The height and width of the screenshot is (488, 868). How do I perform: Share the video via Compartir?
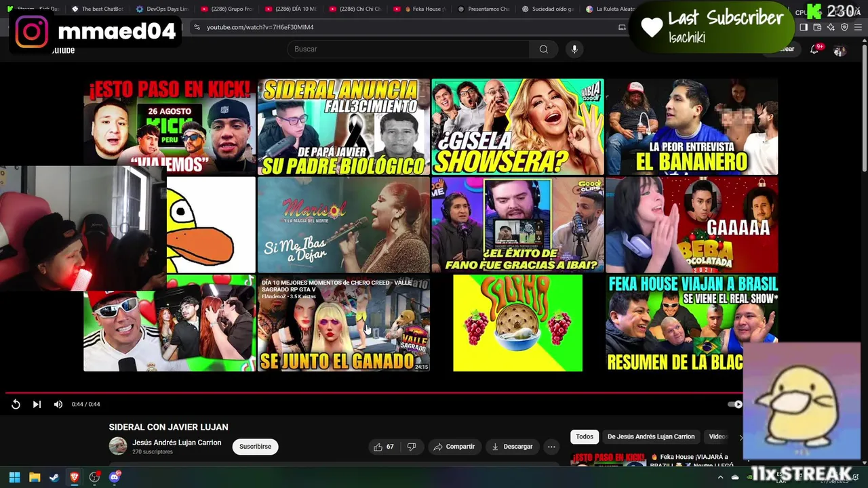454,447
